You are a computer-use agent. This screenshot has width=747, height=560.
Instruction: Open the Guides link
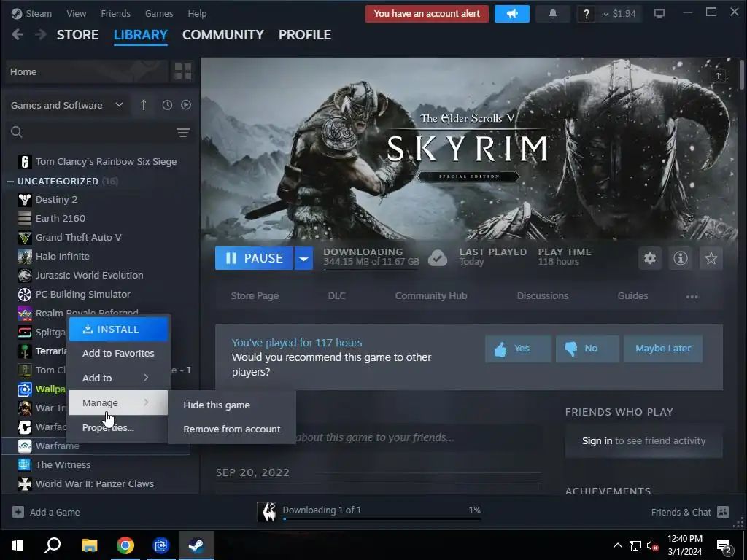click(632, 296)
